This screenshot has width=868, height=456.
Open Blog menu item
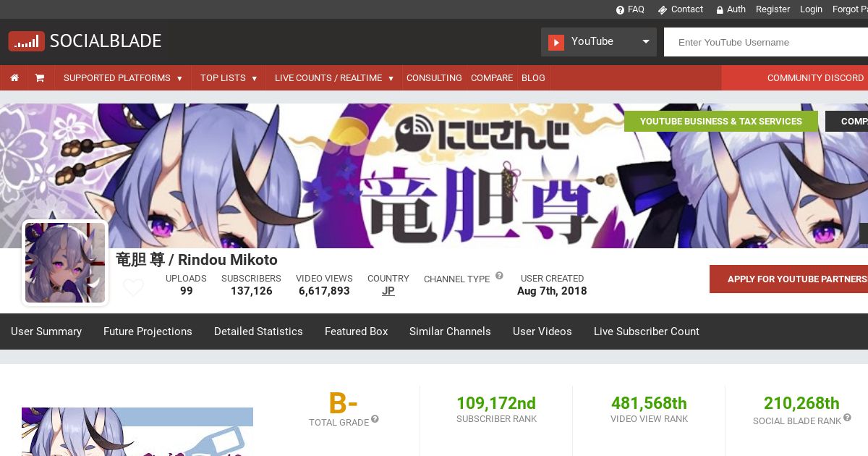[533, 77]
